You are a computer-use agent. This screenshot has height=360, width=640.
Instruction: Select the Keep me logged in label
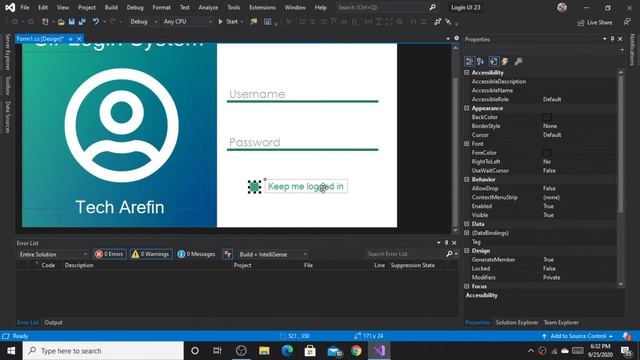(x=306, y=187)
